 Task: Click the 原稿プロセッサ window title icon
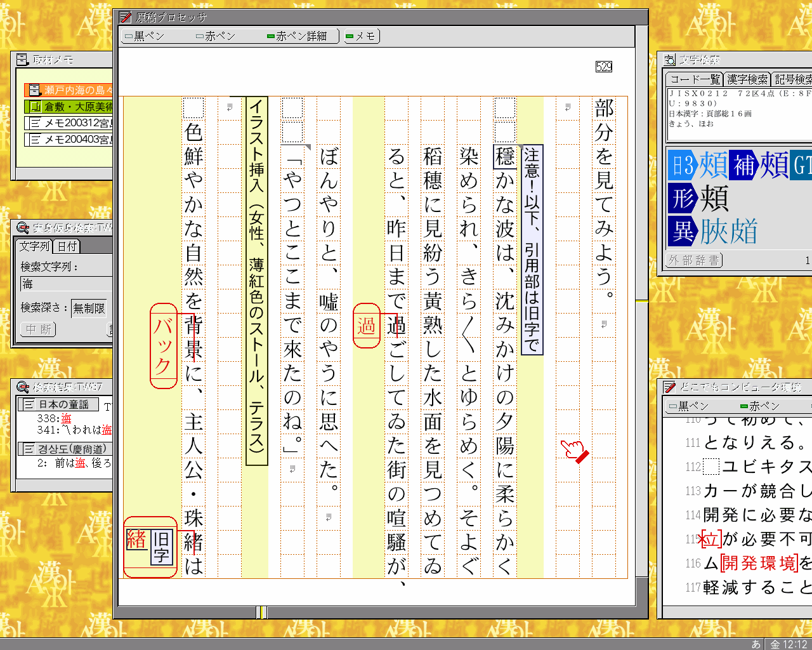pyautogui.click(x=125, y=18)
